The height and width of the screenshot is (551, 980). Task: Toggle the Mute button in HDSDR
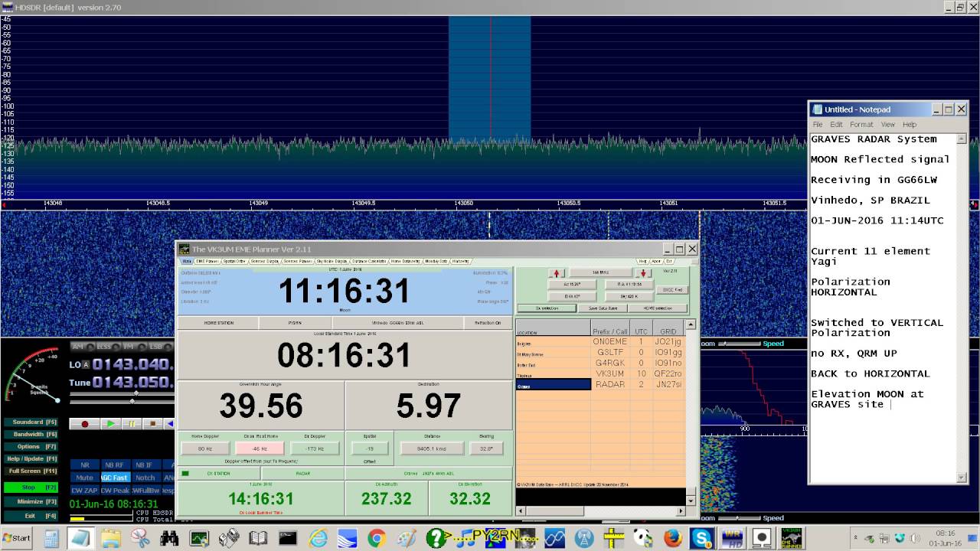click(x=85, y=478)
